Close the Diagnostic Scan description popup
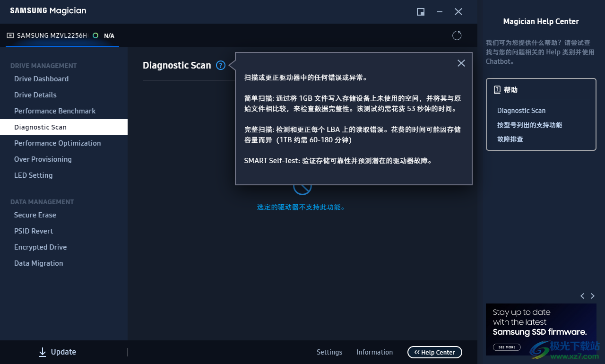Screen dimensions: 605x364 (x=461, y=63)
